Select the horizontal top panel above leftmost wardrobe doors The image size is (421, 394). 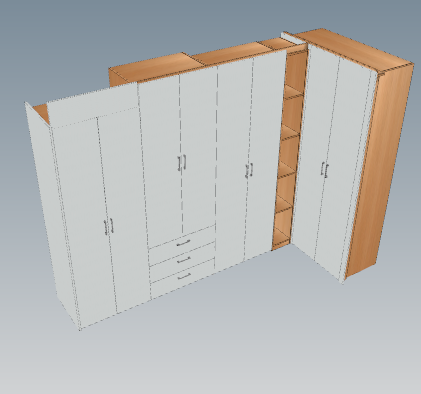pos(93,105)
